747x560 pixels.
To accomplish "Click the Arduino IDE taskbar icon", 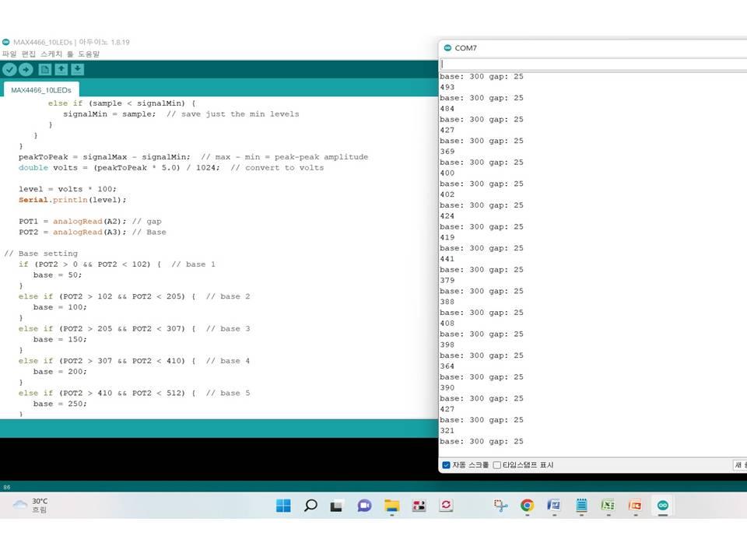I will coord(663,506).
